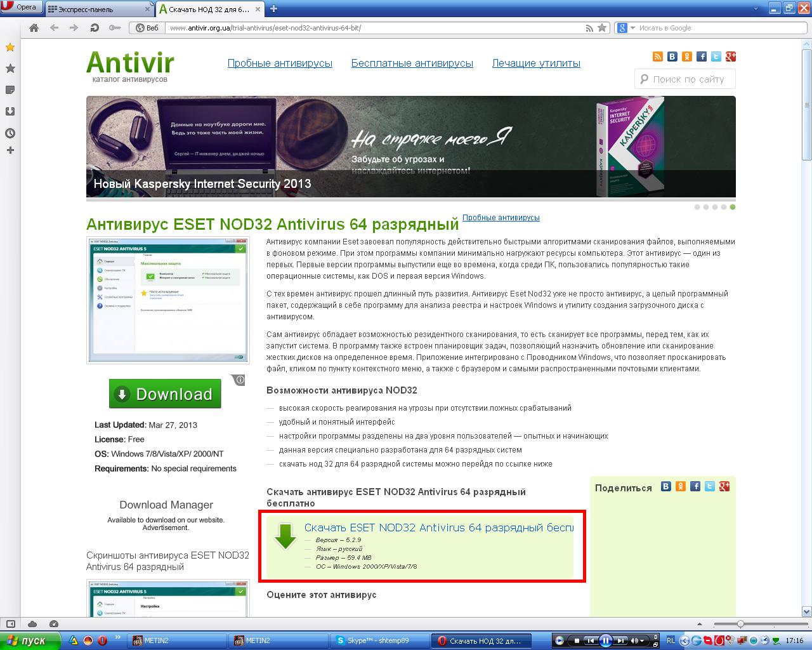The image size is (812, 650).
Task: Open the Пробные антивирусы top menu link
Action: 280,63
